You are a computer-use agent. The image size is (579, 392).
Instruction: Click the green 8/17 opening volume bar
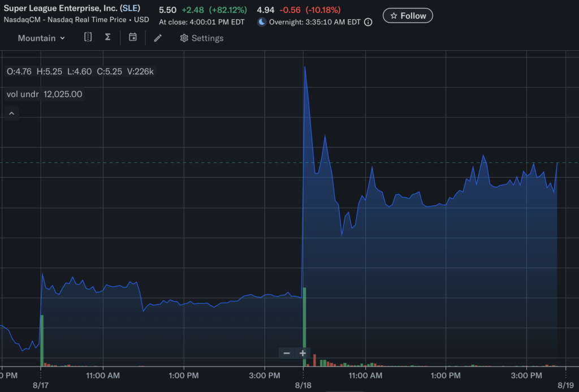42,341
